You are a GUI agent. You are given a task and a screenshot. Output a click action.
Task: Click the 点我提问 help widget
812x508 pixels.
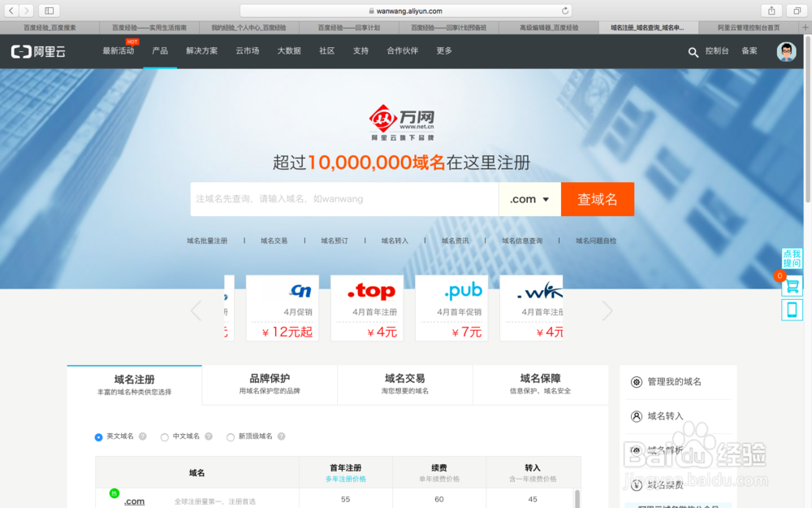792,258
